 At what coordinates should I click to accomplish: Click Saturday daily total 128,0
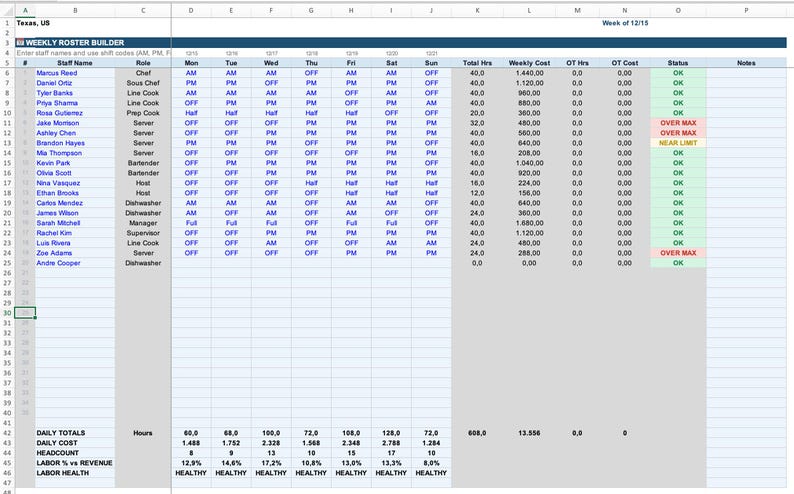[391, 433]
